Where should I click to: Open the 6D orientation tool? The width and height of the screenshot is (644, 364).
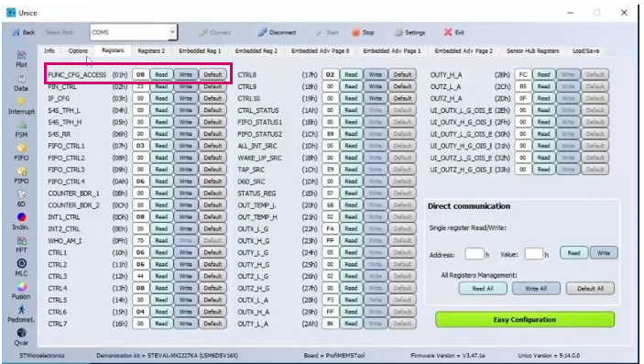coord(21,199)
